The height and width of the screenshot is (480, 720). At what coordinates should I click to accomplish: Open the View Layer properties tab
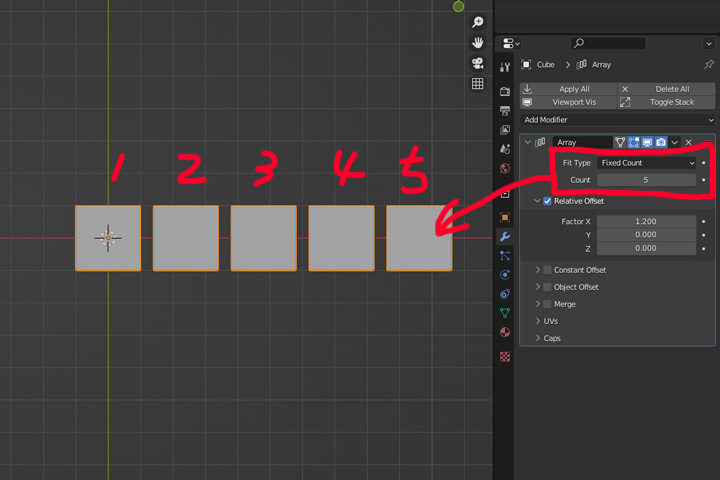point(505,130)
